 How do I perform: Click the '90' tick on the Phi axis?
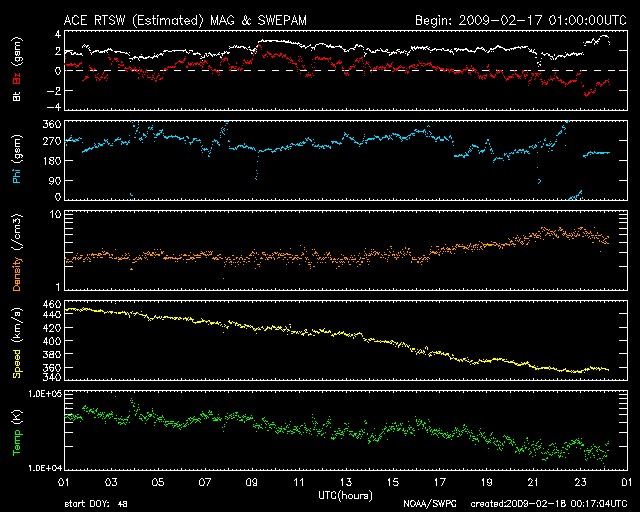(x=55, y=180)
